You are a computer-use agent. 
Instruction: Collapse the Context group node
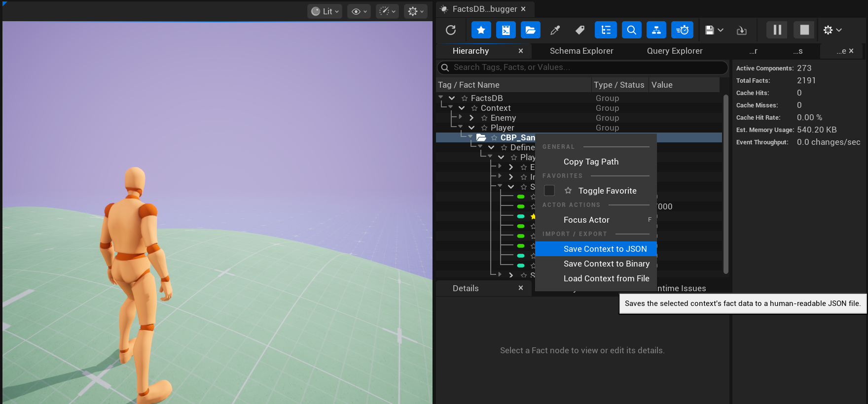(462, 108)
